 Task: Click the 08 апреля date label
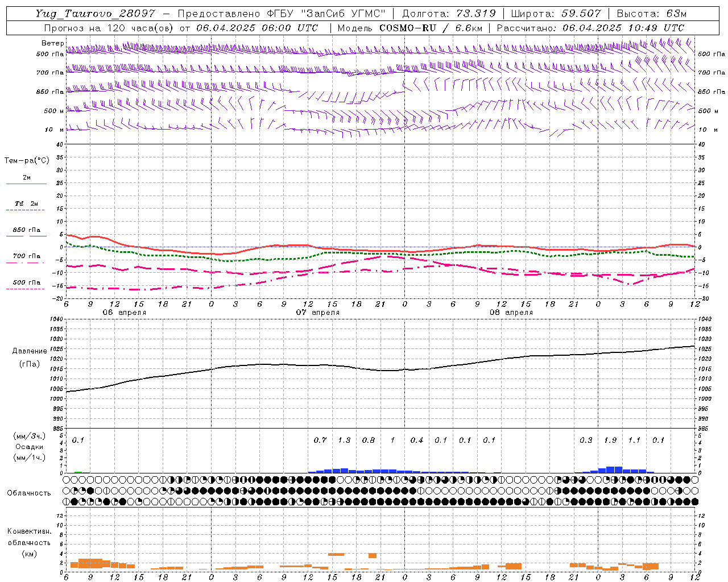511,313
